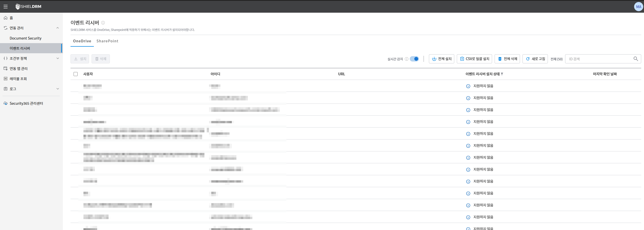
Task: Click the status info icon in the second row
Action: tap(468, 98)
